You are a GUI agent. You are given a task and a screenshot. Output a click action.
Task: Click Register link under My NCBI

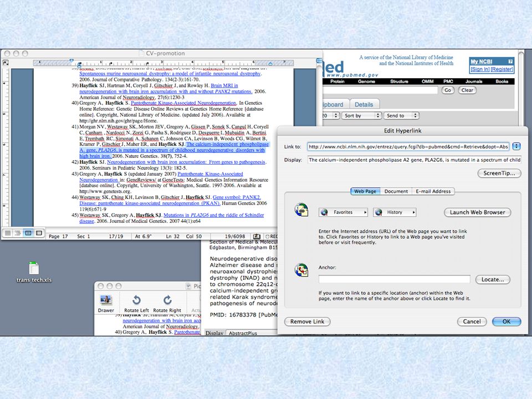[502, 69]
